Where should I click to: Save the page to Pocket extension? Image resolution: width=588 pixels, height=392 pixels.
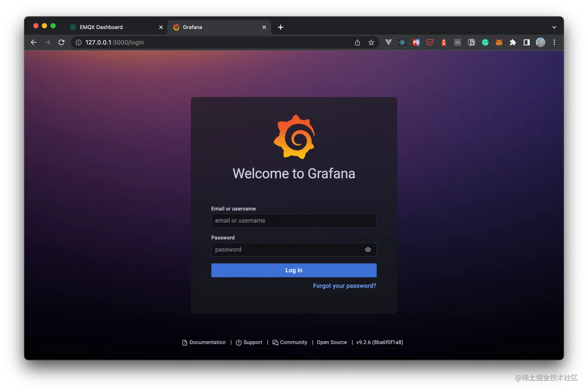(x=430, y=42)
